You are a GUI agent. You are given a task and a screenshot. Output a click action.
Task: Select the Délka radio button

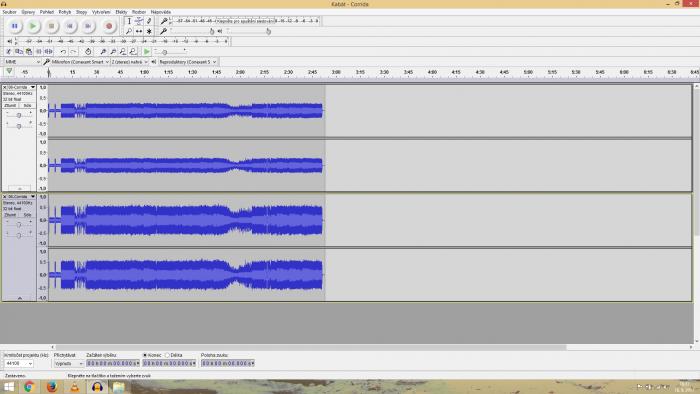coord(167,356)
